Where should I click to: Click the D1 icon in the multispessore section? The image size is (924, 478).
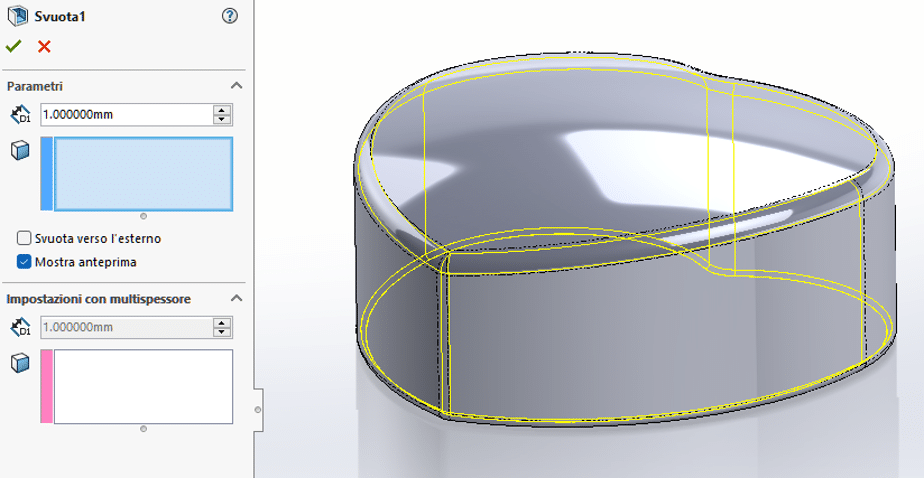coord(19,327)
